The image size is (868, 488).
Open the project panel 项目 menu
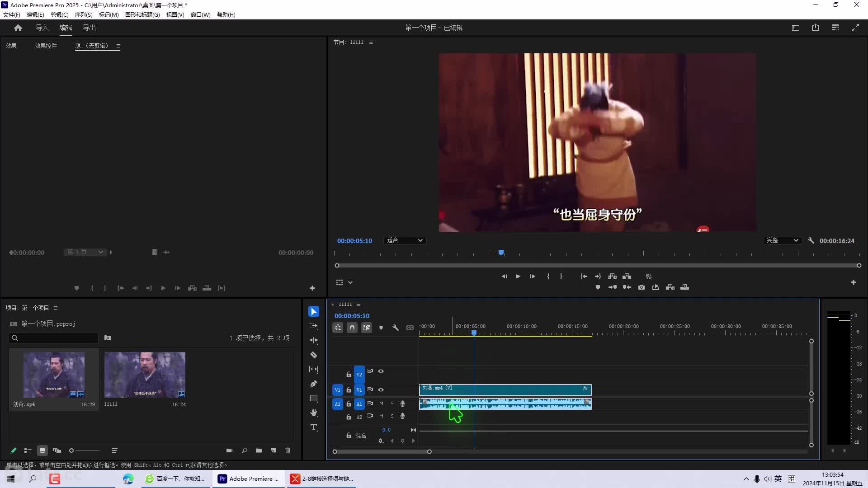[x=56, y=308]
